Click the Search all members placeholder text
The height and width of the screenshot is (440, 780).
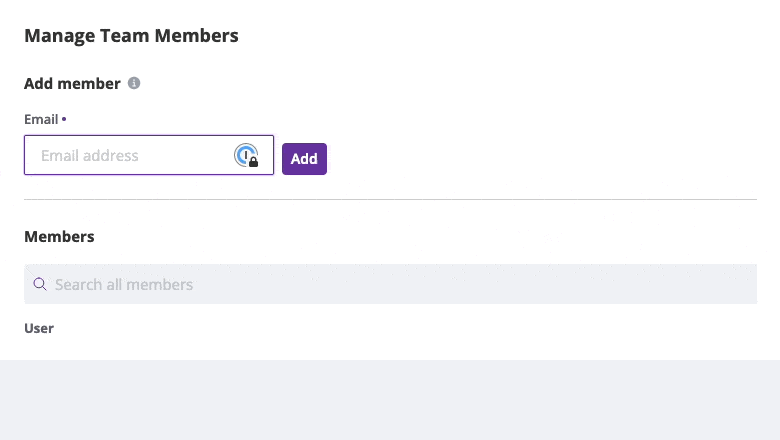[124, 284]
